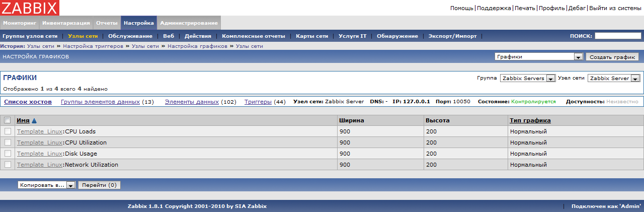Click Выйти из системы link
This screenshot has width=644, height=212.
click(615, 8)
